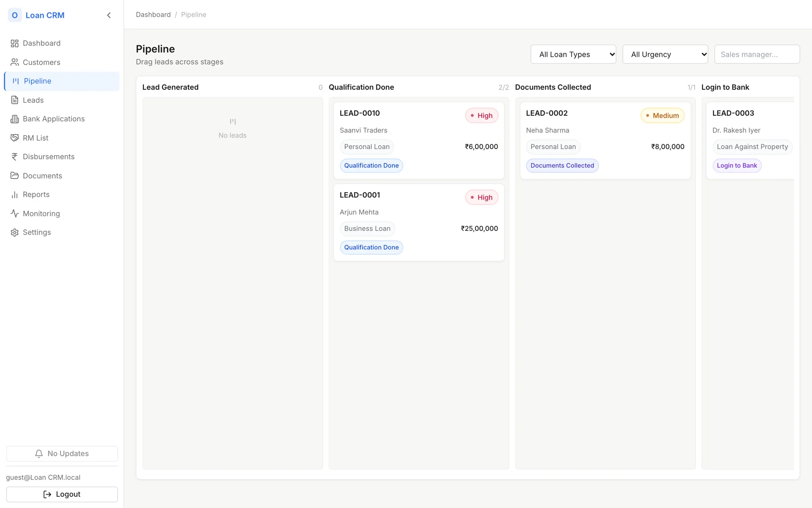Click the Settings gear icon
This screenshot has height=508, width=812.
(x=15, y=232)
